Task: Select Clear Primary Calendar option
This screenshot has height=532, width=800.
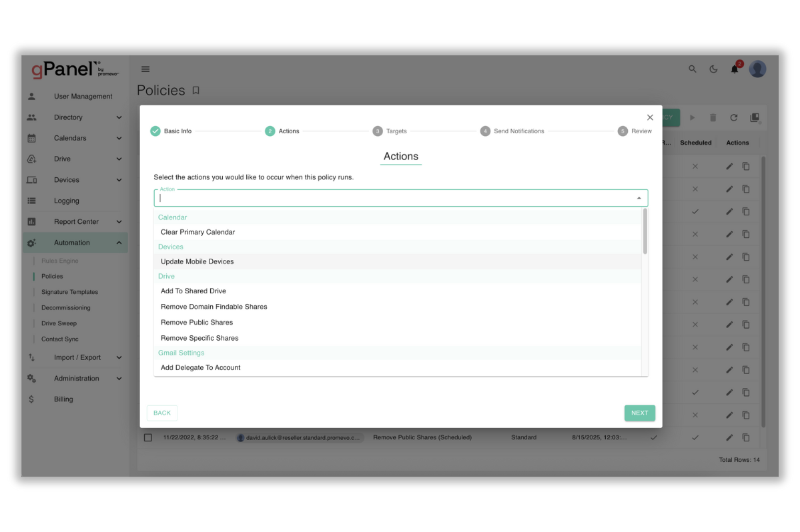Action: (x=398, y=233)
